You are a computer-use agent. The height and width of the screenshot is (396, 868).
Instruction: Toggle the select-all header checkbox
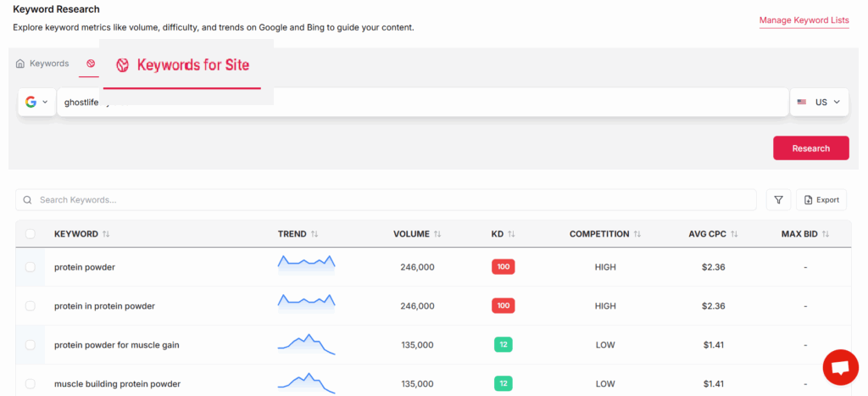31,234
